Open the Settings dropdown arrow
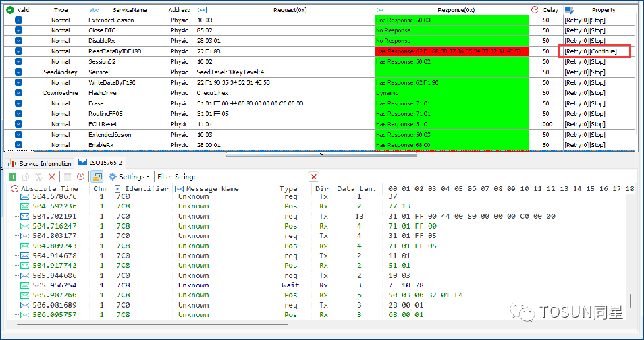 pyautogui.click(x=149, y=177)
